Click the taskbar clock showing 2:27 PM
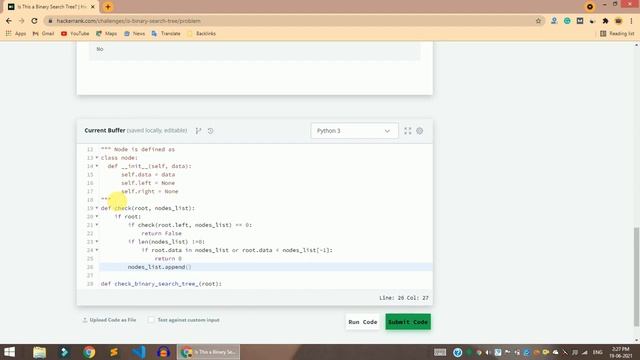 click(620, 352)
